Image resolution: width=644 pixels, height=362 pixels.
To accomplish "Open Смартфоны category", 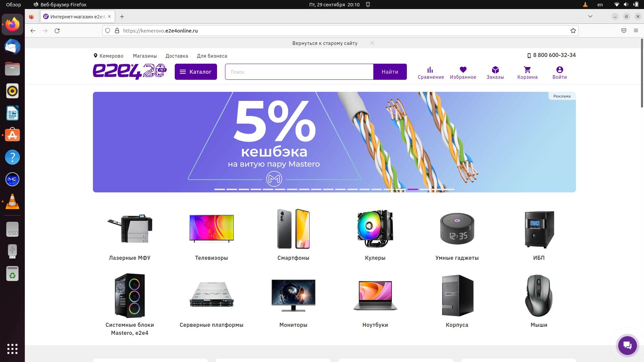I will click(x=293, y=235).
